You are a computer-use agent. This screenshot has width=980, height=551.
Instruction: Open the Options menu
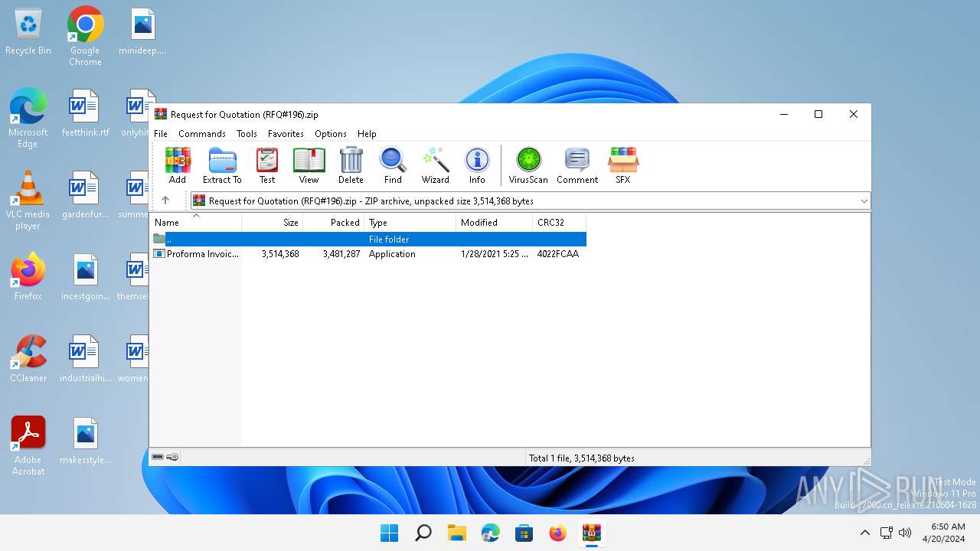[x=331, y=133]
